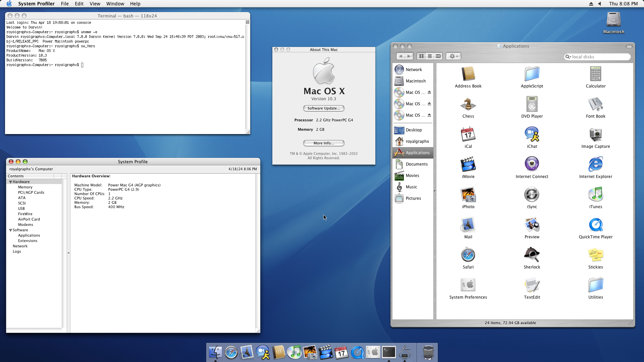The width and height of the screenshot is (644, 362).
Task: Click the menu bar volume icon
Action: click(x=600, y=4)
